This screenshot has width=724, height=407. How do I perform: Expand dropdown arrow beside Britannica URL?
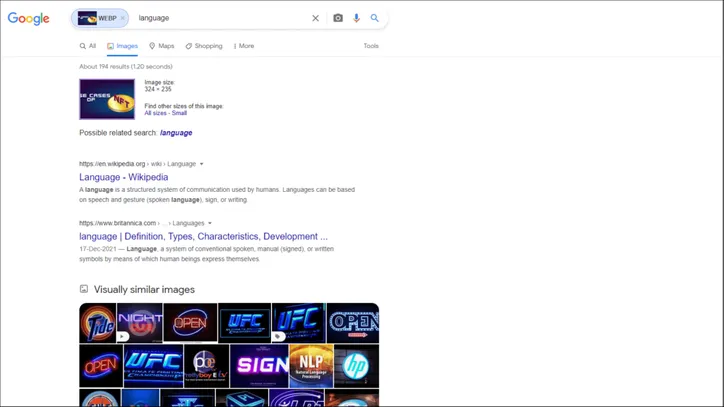pos(210,223)
